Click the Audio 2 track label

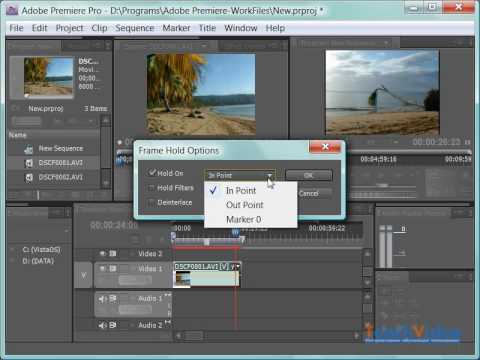click(150, 325)
